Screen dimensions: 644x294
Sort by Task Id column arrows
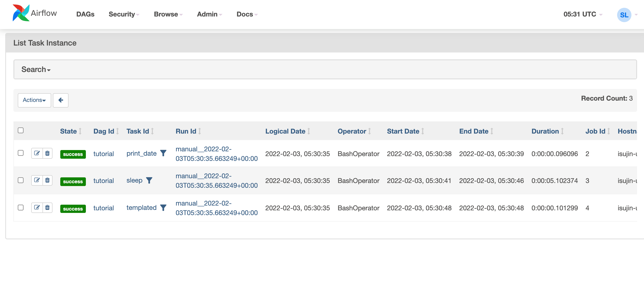click(152, 131)
